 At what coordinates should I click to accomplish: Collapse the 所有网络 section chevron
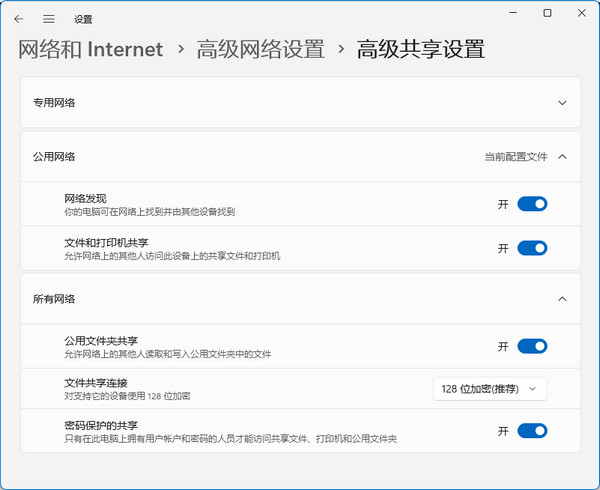pyautogui.click(x=562, y=299)
